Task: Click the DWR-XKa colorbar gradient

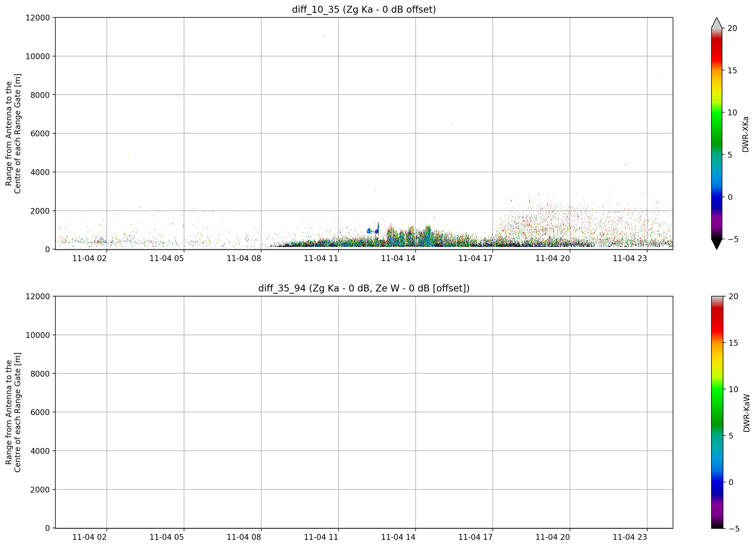Action: pyautogui.click(x=717, y=134)
